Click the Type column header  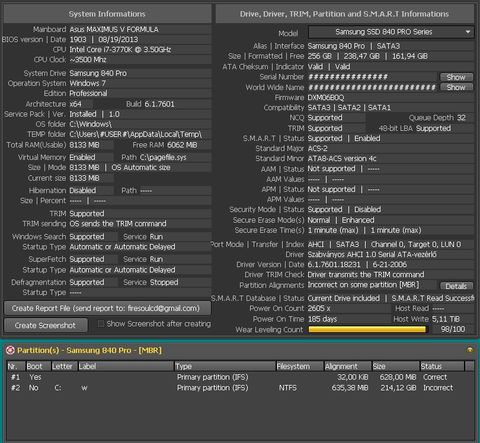point(225,366)
